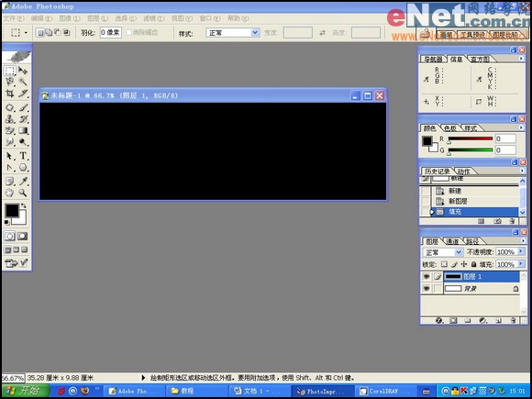532x399 pixels.
Task: Select the Magic Wand tool
Action: tap(23, 82)
